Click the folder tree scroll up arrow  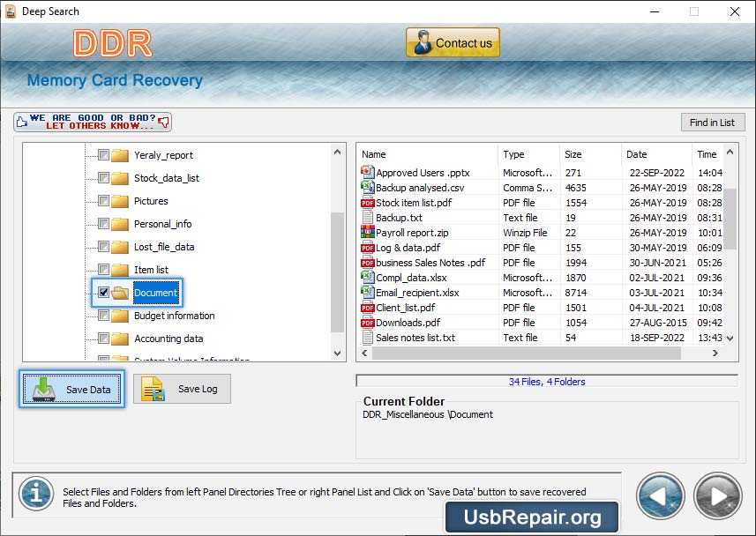338,152
